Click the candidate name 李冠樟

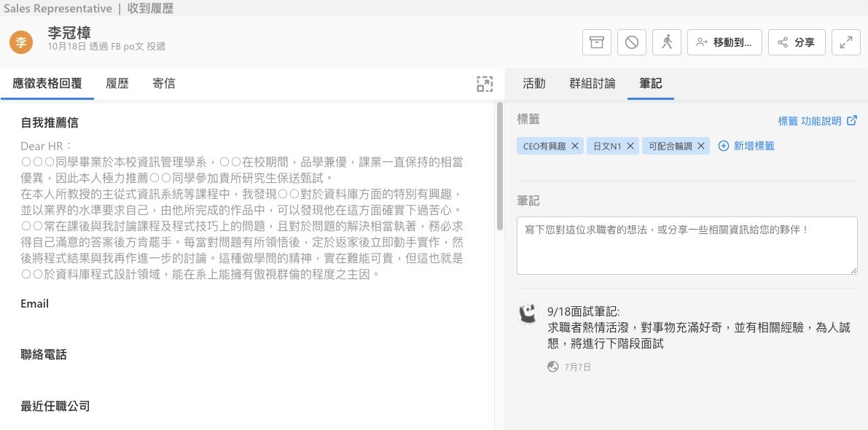coord(69,32)
